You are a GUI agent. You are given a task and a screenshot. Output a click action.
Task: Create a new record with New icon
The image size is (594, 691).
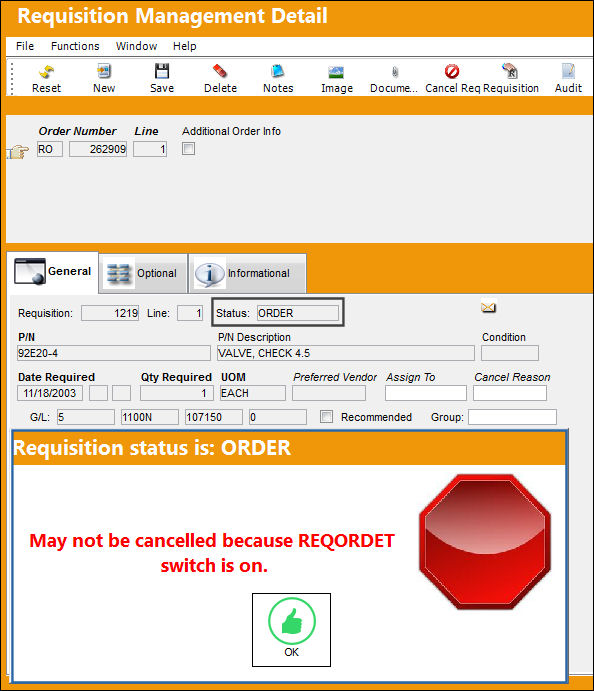click(104, 71)
